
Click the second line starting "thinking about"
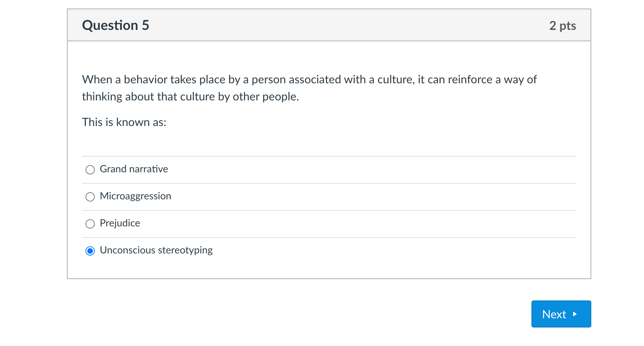(190, 96)
